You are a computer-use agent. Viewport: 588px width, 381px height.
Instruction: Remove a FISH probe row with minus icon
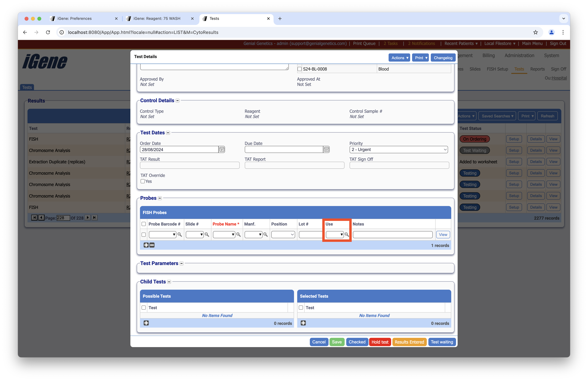(x=152, y=245)
